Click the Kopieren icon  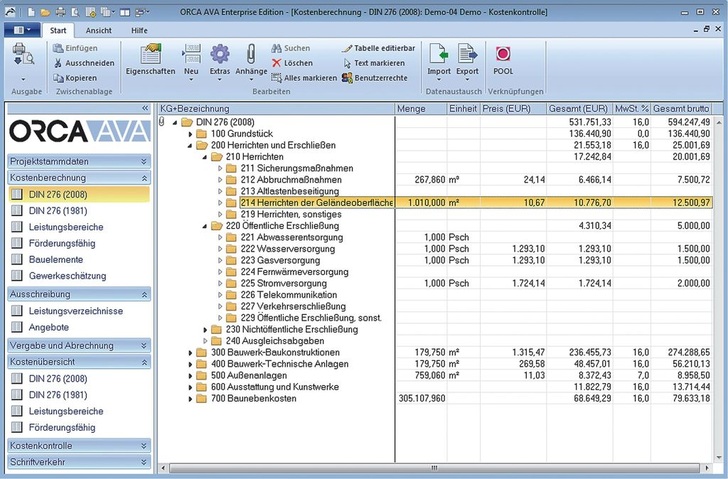point(58,78)
